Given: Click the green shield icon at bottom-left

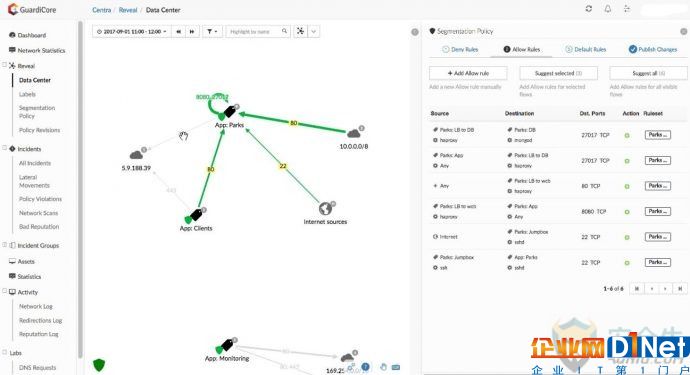Looking at the screenshot, I should [99, 365].
